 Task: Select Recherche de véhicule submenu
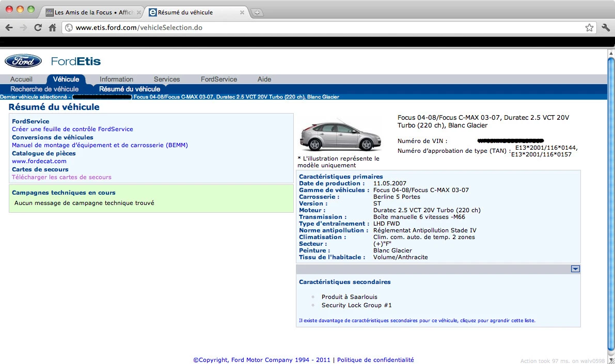(44, 89)
